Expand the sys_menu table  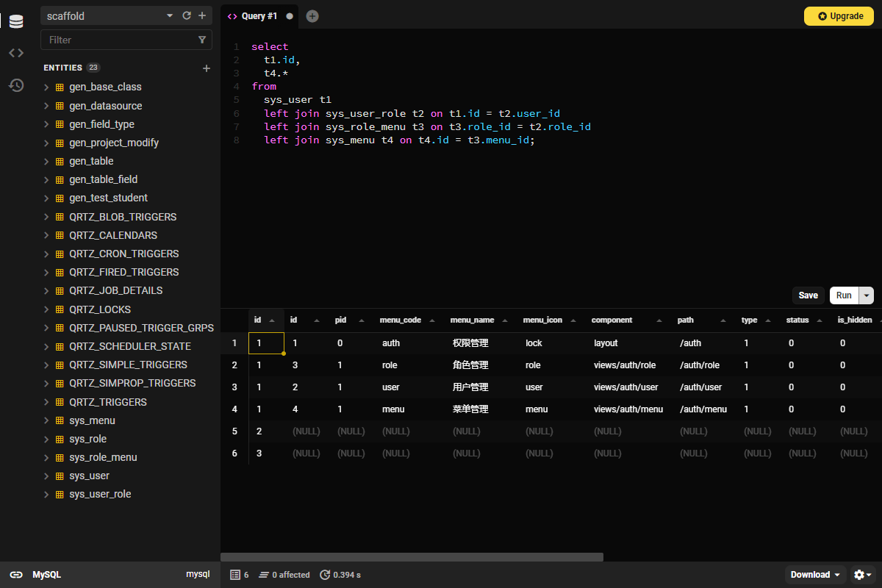point(46,420)
